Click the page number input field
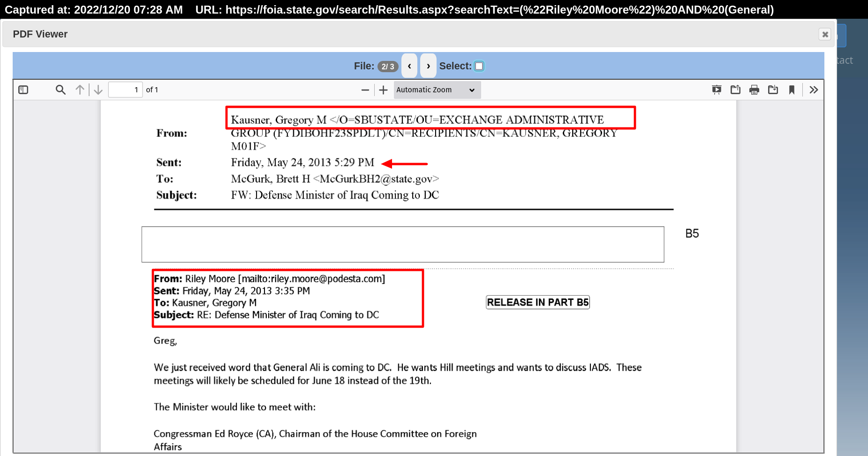The width and height of the screenshot is (868, 456). [125, 90]
